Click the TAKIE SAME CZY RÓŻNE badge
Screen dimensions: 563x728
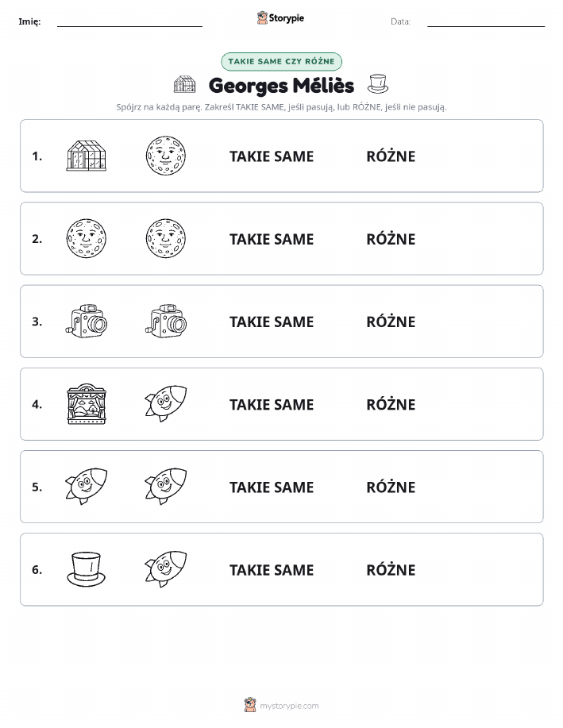[281, 61]
